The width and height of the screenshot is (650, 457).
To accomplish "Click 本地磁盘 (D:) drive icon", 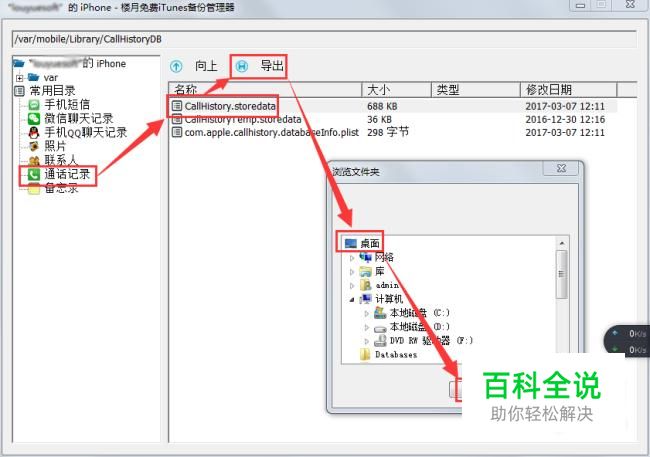I will click(380, 328).
